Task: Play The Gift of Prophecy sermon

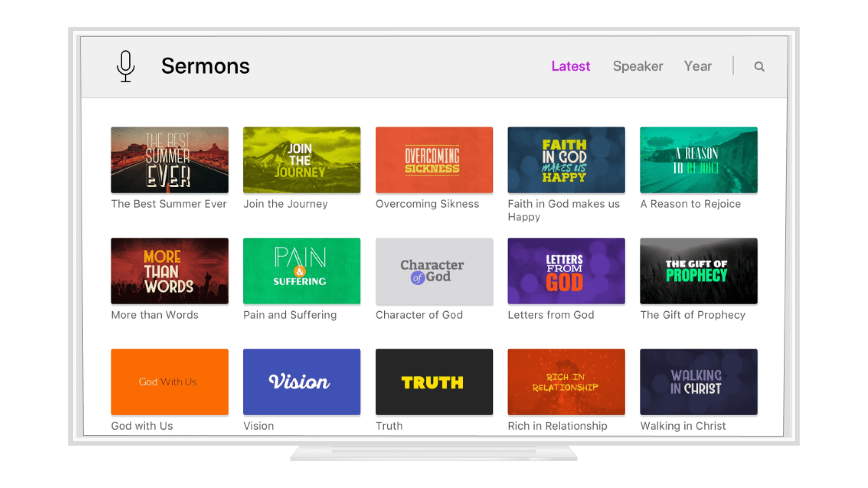Action: coord(698,271)
